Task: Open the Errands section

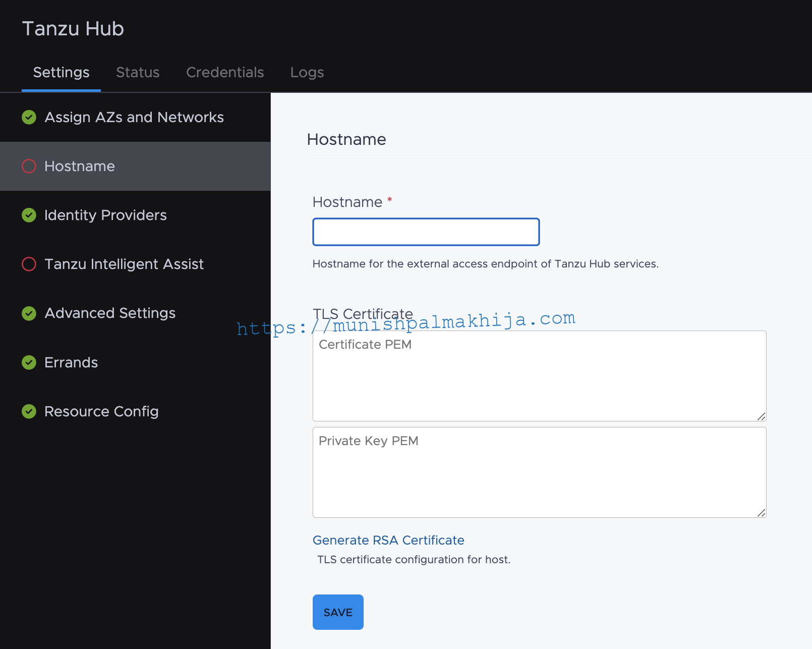Action: point(135,362)
